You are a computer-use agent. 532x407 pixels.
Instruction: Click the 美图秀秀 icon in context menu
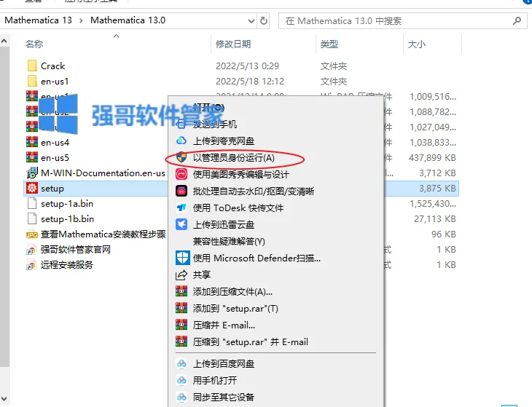[181, 174]
